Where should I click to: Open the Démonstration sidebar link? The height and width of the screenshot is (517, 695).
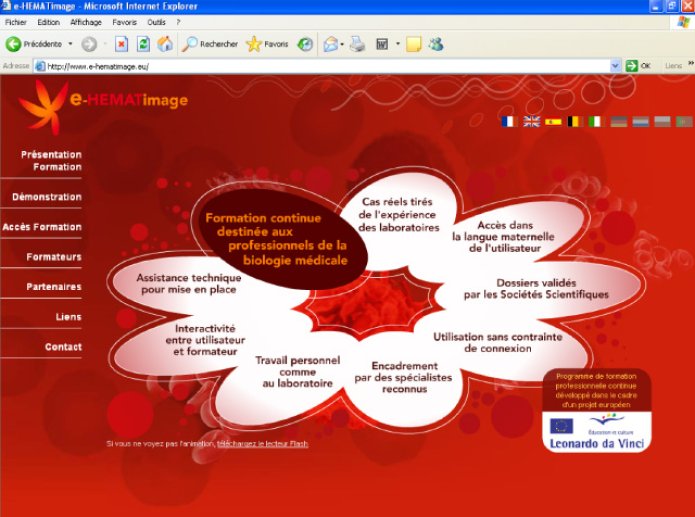click(47, 197)
